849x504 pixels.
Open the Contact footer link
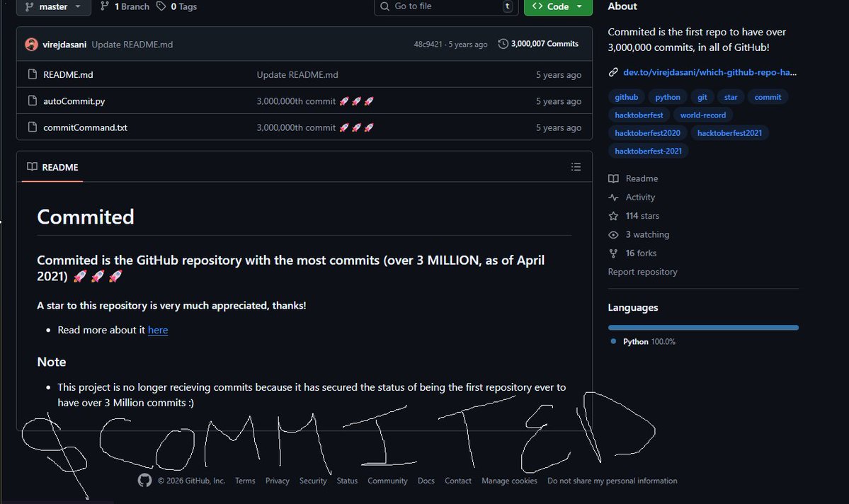(x=458, y=481)
